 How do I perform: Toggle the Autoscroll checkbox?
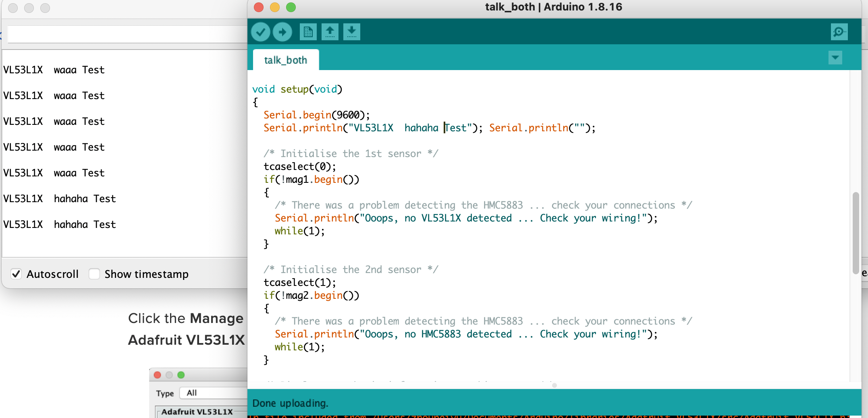pos(16,274)
